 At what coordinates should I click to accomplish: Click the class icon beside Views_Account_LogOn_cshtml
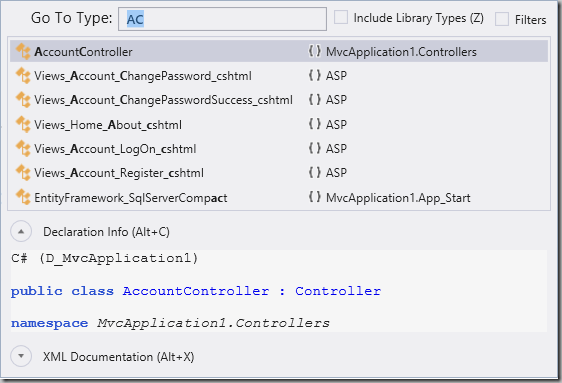point(23,148)
